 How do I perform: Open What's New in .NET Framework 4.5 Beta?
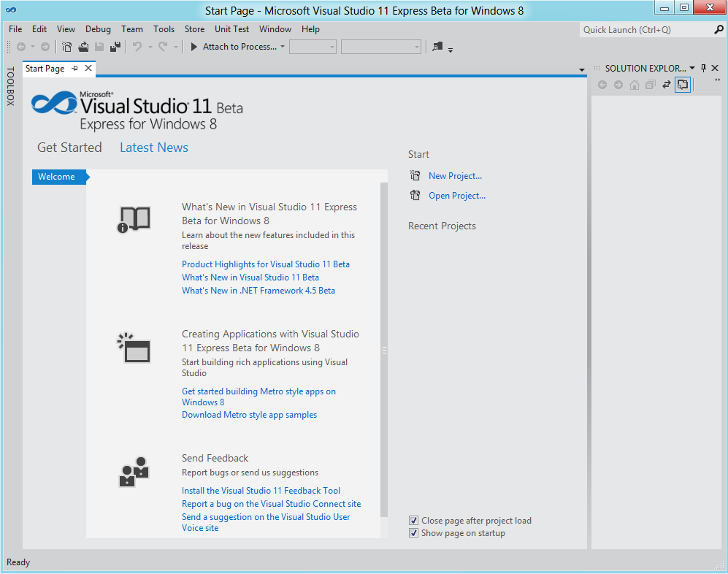tap(258, 290)
